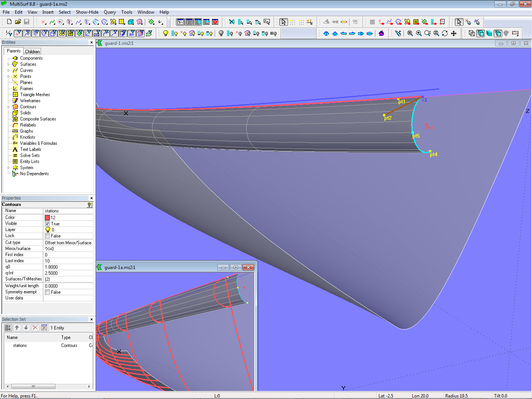Expand the Surfaces tree node

9,65
